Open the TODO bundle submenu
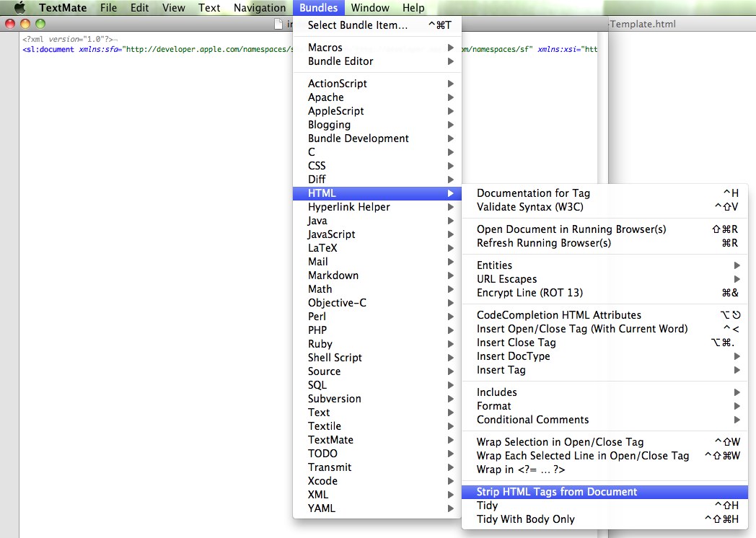 click(x=377, y=454)
